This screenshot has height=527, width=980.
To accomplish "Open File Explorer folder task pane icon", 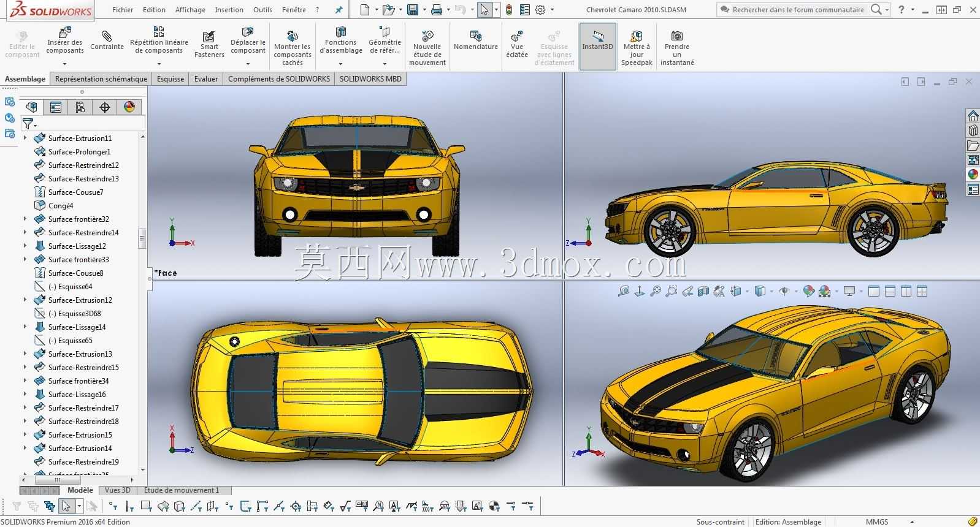I will pos(973,145).
